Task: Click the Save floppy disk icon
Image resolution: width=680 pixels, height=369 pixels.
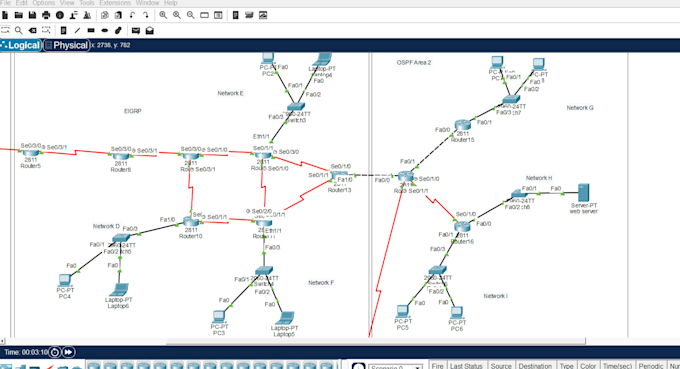Action: tap(32, 15)
